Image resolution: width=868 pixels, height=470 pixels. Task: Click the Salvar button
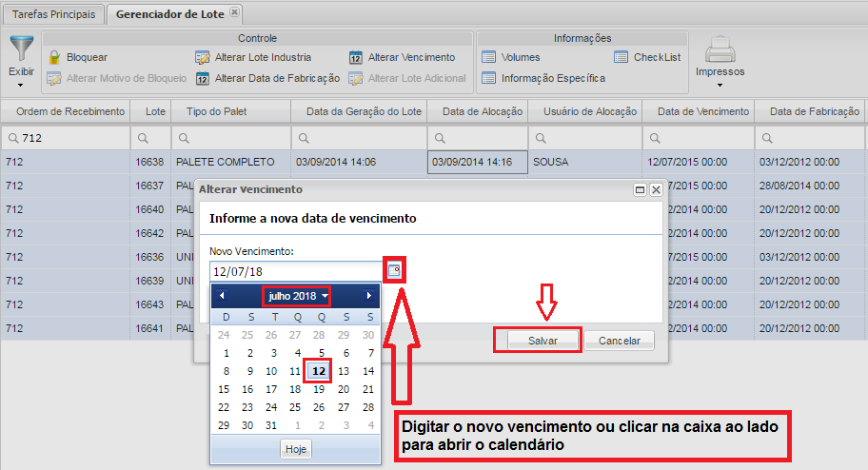[x=542, y=341]
